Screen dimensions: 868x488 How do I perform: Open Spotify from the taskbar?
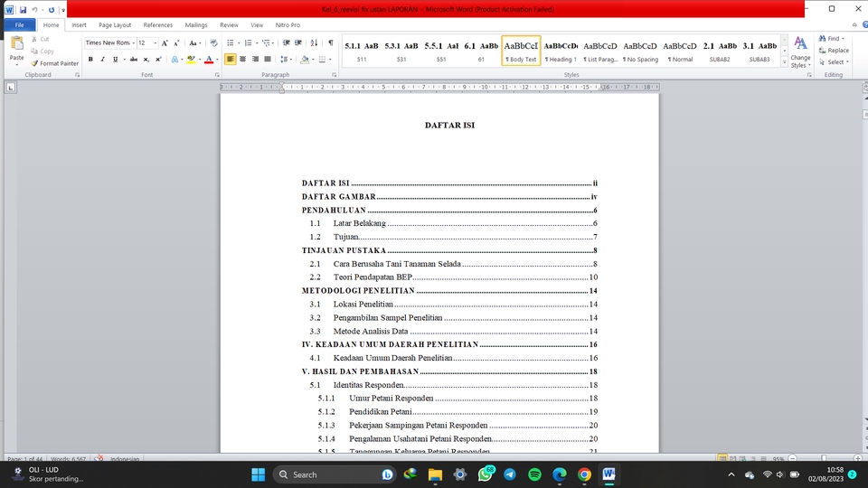(534, 474)
